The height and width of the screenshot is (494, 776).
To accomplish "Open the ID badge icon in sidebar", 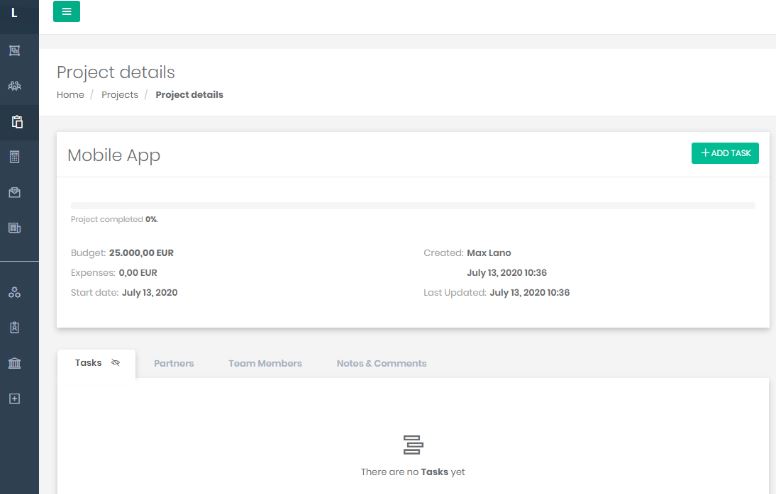I will [x=14, y=328].
